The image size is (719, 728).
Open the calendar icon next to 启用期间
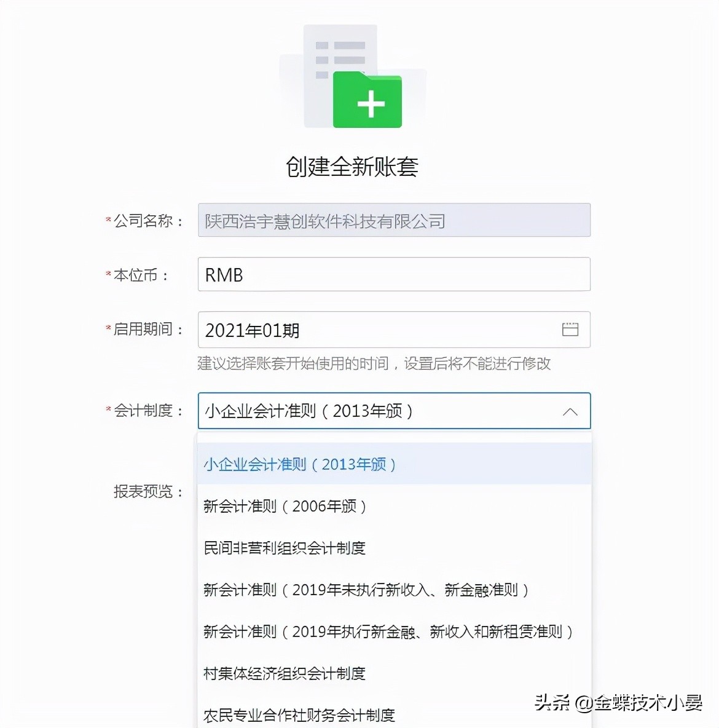pyautogui.click(x=570, y=330)
